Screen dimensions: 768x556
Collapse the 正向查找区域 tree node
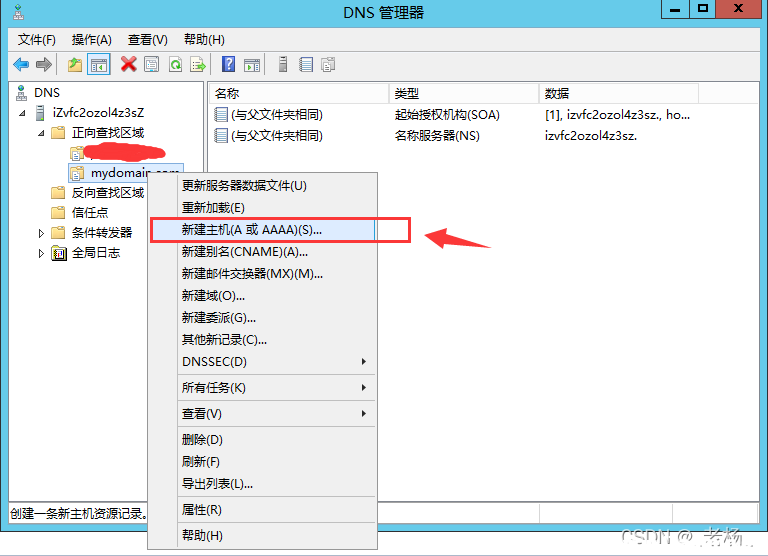point(41,133)
